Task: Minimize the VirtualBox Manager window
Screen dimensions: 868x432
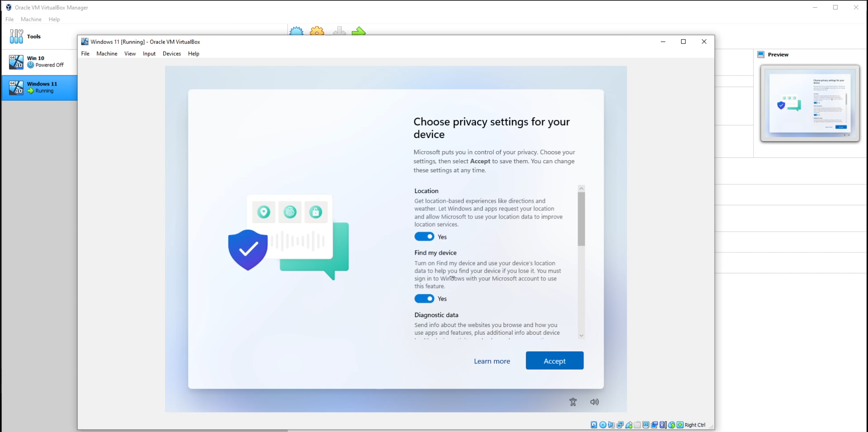Action: pos(815,7)
